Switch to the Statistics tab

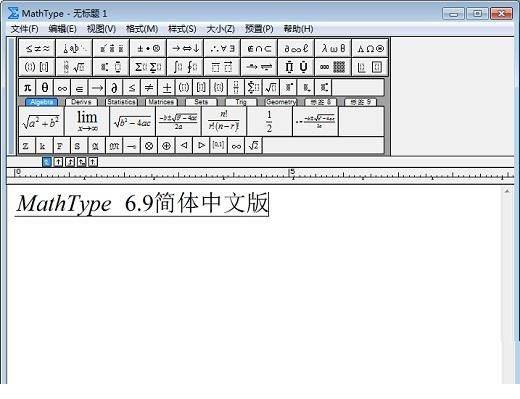click(x=121, y=102)
